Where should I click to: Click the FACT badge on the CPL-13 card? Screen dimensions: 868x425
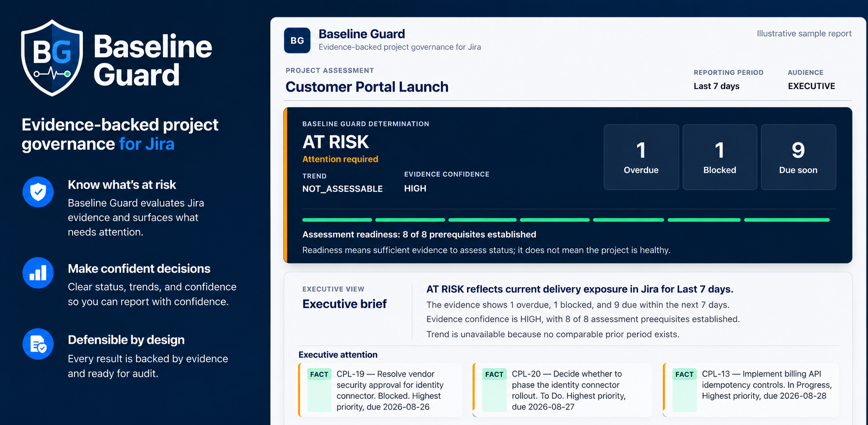[684, 374]
